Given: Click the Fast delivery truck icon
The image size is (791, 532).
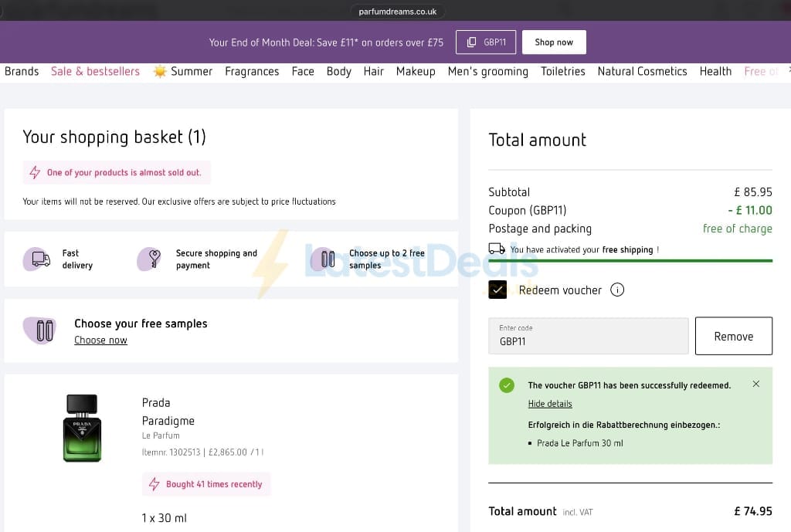Looking at the screenshot, I should pos(38,259).
